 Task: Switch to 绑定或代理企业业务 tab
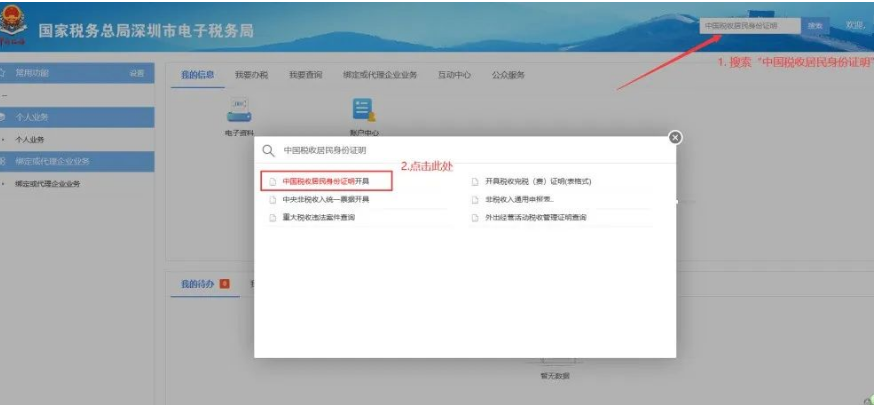click(380, 75)
